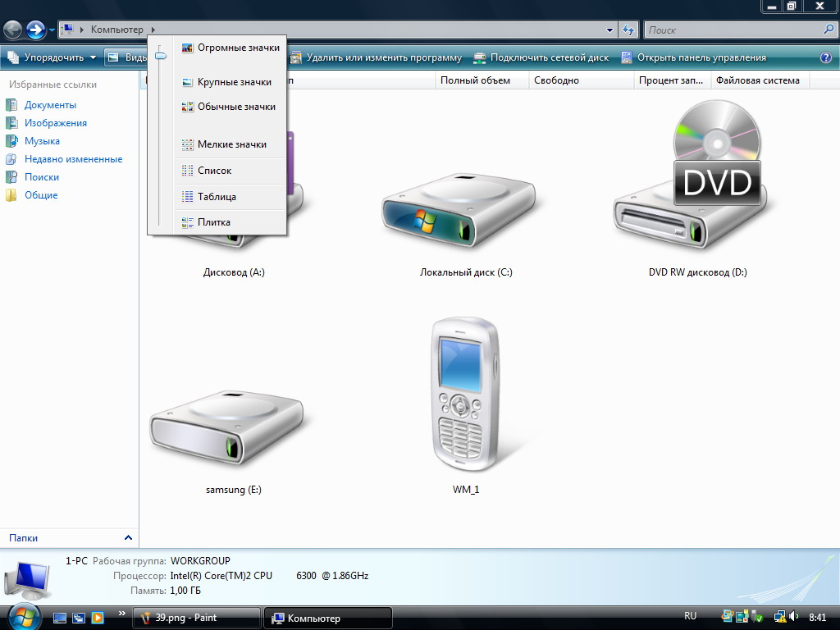Click the Компьютер breadcrumb in address bar

(116, 30)
